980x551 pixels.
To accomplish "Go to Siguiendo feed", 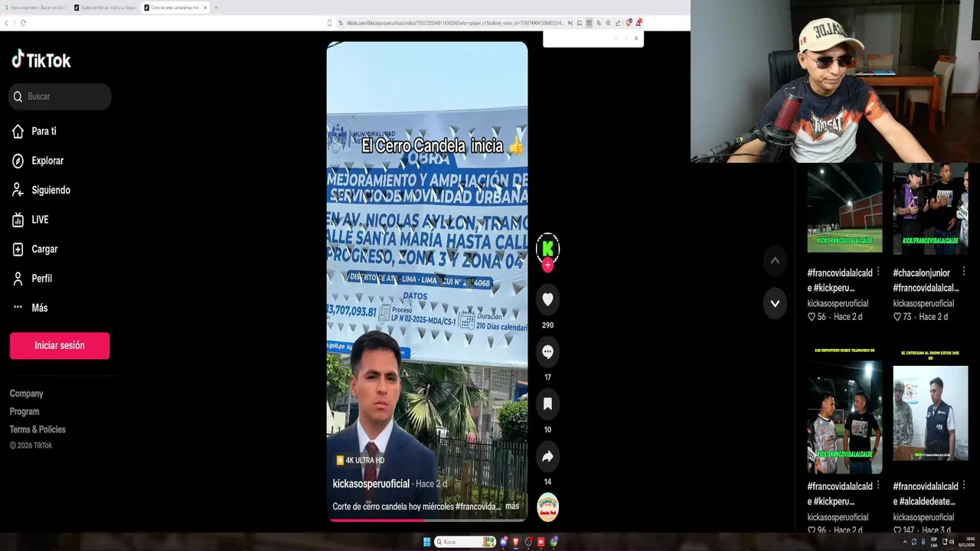I will 41,191.
